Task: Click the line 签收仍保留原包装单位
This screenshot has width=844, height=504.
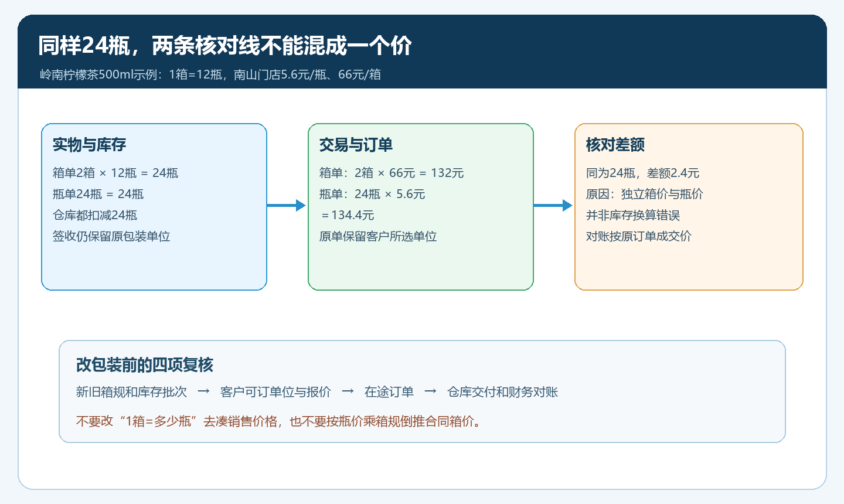Action: click(111, 236)
